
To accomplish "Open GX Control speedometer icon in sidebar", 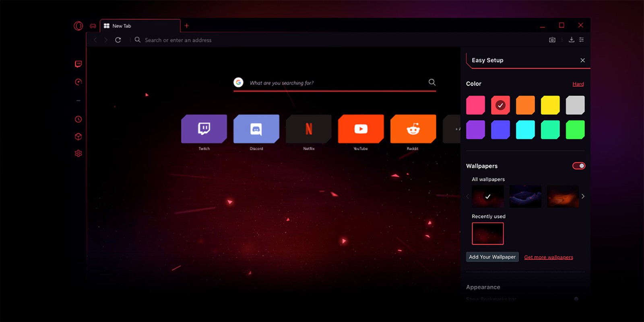I will (x=78, y=82).
